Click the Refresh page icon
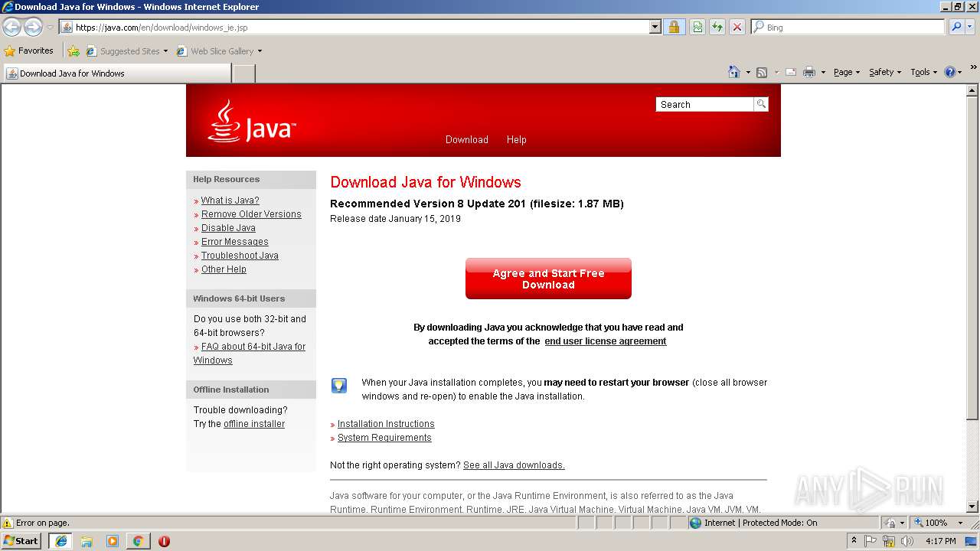980x551 pixels. 717,27
